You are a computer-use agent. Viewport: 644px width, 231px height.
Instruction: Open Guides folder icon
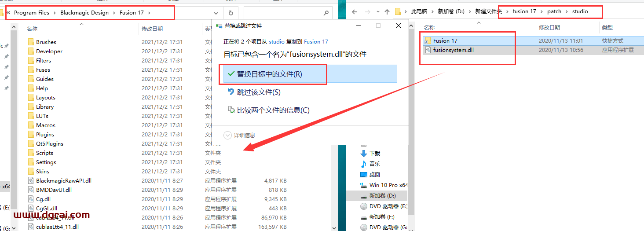tap(31, 79)
